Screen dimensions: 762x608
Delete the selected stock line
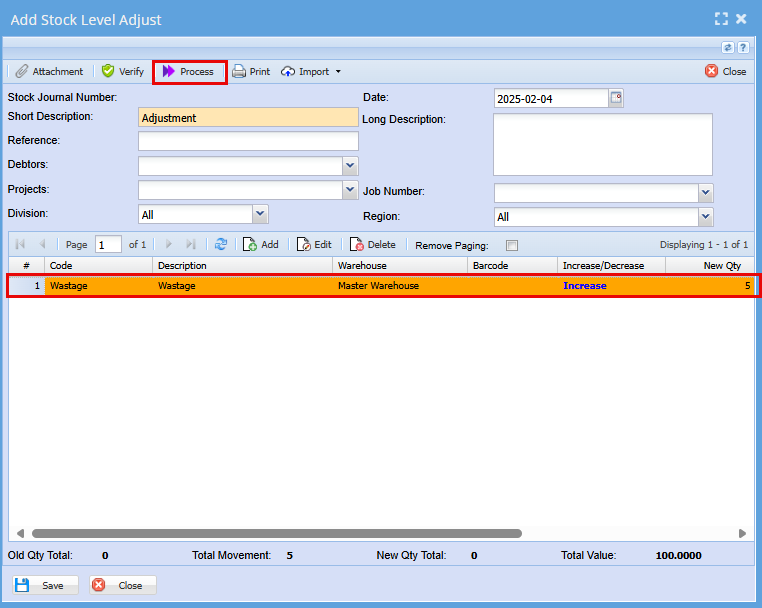(x=372, y=244)
